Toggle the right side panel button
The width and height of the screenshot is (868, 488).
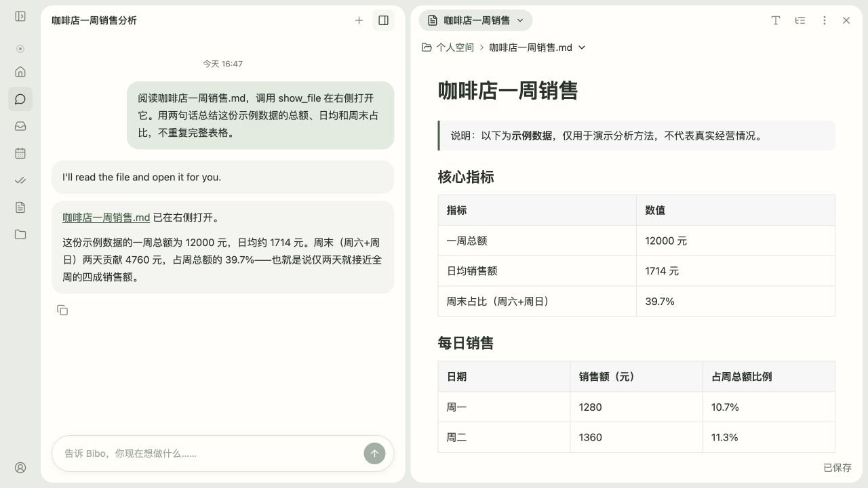[x=383, y=20]
